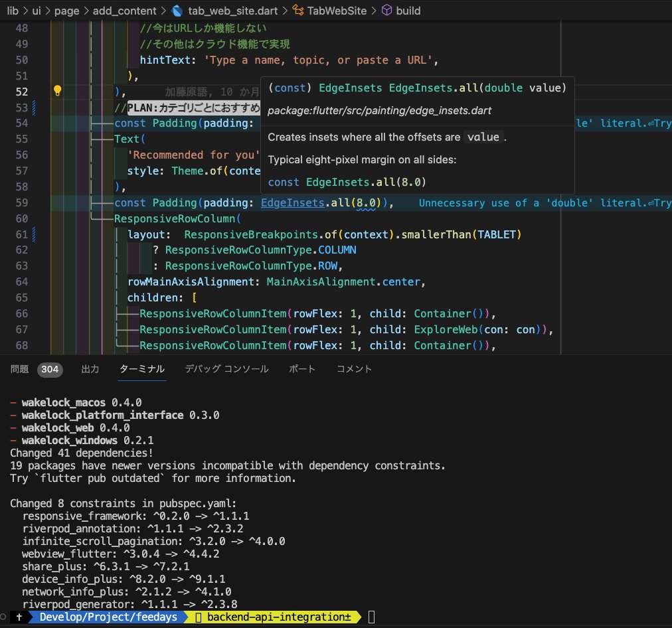Click the terminal cursor input area

pos(372,617)
